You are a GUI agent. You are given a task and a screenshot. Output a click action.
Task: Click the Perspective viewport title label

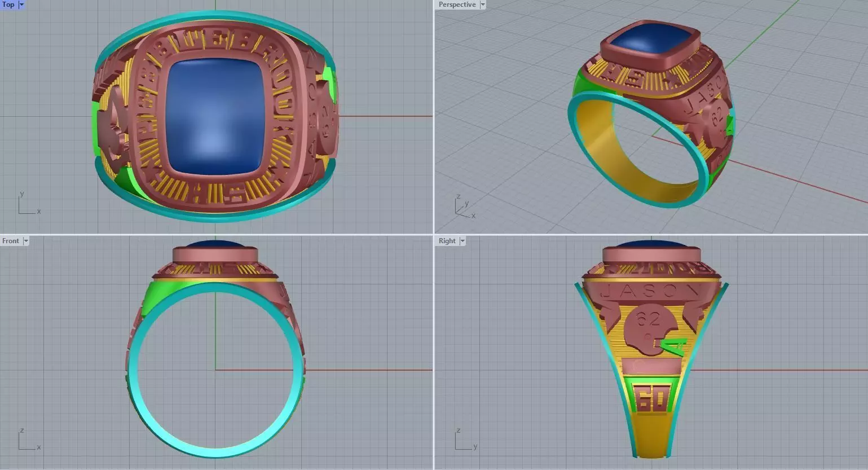coord(457,5)
